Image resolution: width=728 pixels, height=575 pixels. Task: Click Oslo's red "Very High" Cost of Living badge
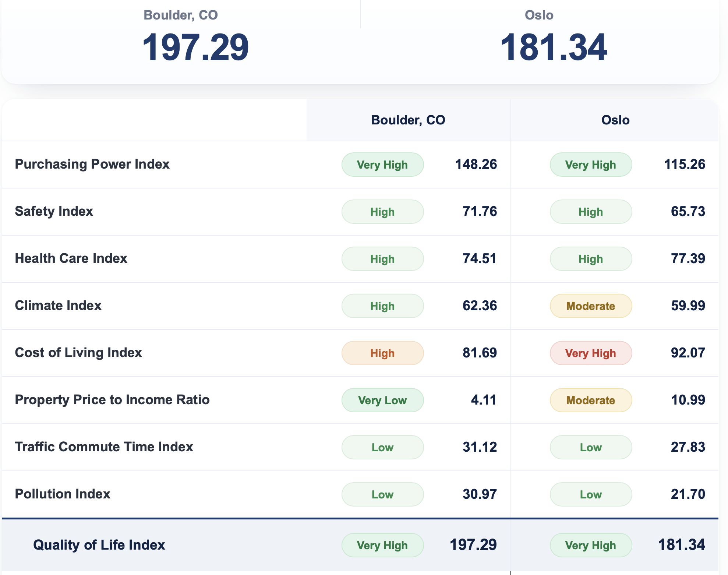click(x=591, y=353)
